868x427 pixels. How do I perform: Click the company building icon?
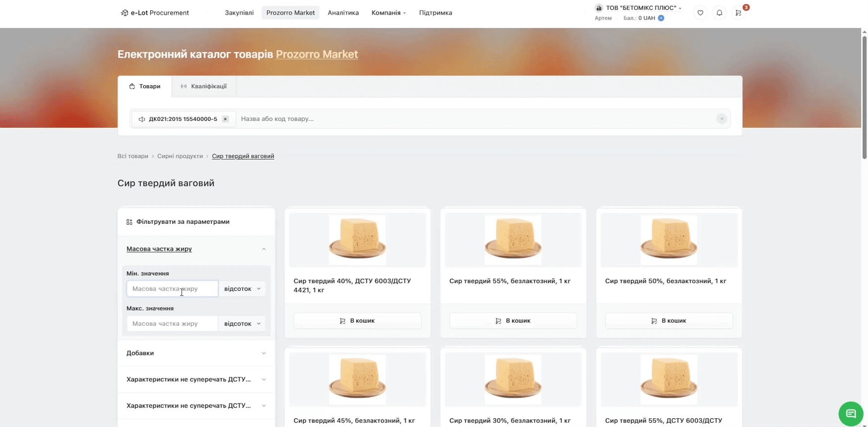[599, 8]
